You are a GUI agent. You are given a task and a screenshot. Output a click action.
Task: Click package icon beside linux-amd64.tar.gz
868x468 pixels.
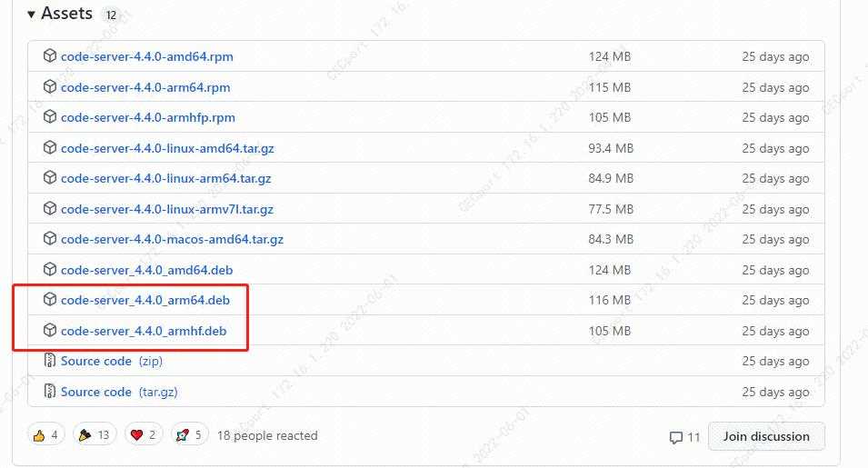point(50,148)
